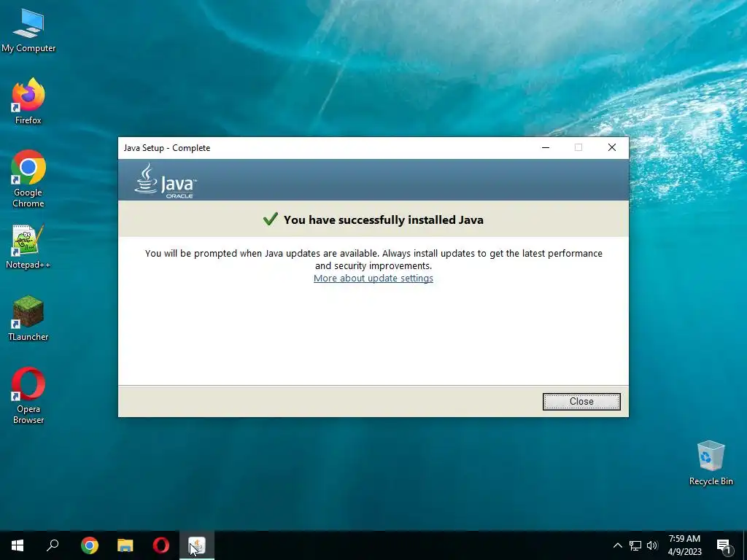
Task: Open File Explorer from the taskbar
Action: tap(125, 545)
